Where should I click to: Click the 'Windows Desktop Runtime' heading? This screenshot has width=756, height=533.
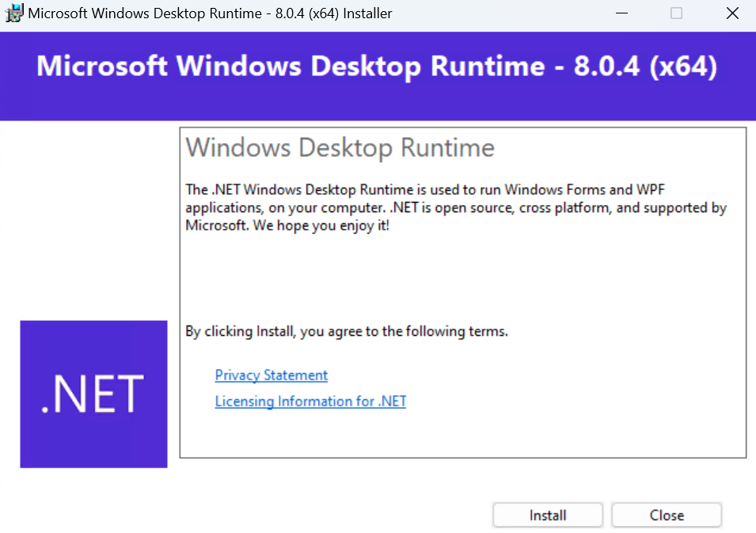[x=340, y=147]
